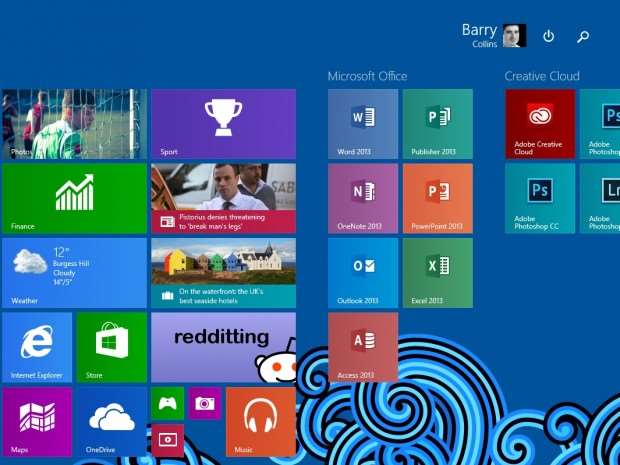Viewport: 620px width, 465px height.
Task: Click the user account picture
Action: [514, 36]
